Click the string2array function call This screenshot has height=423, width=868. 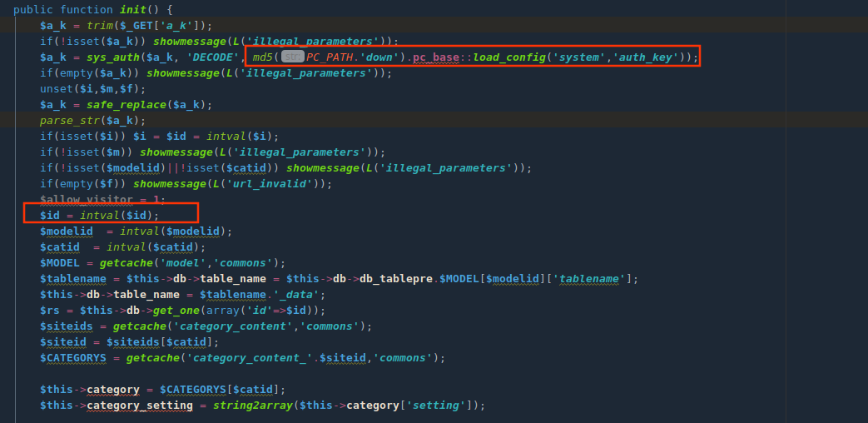point(246,406)
